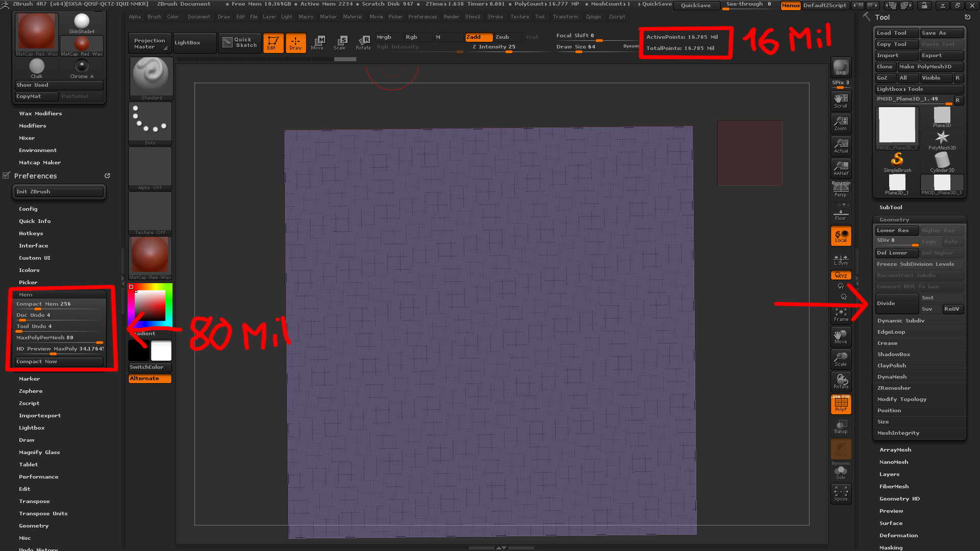The width and height of the screenshot is (980, 551).
Task: Click the Zoom canvas icon
Action: [x=841, y=123]
